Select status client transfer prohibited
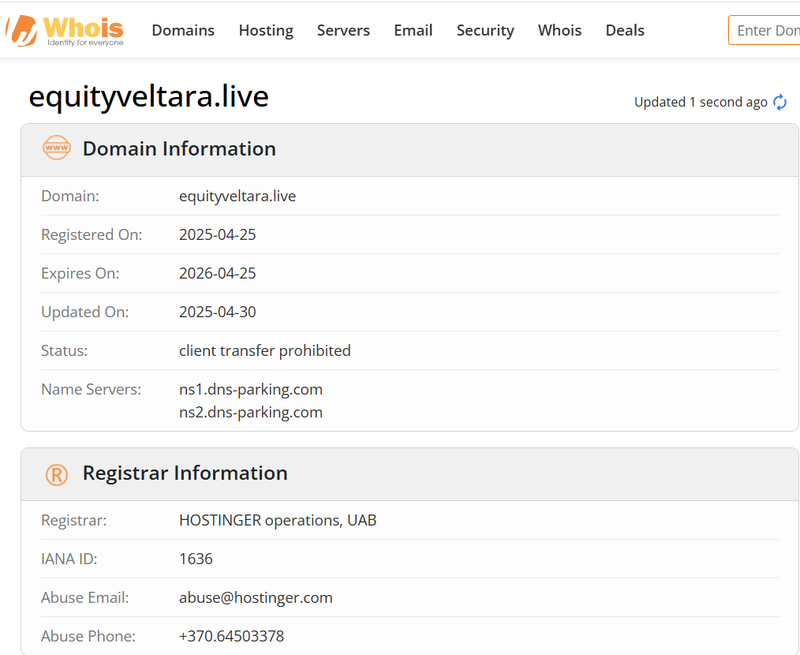This screenshot has height=655, width=800. pyautogui.click(x=265, y=351)
